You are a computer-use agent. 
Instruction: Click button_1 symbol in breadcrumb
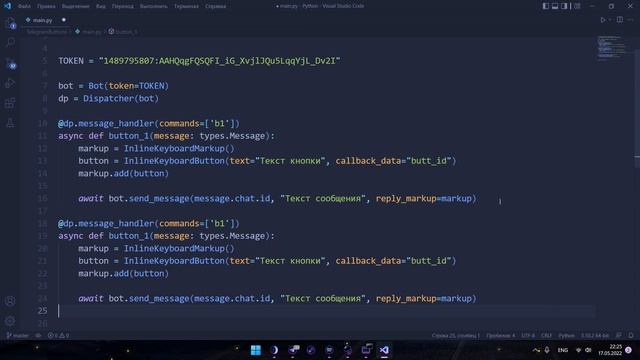coord(123,31)
